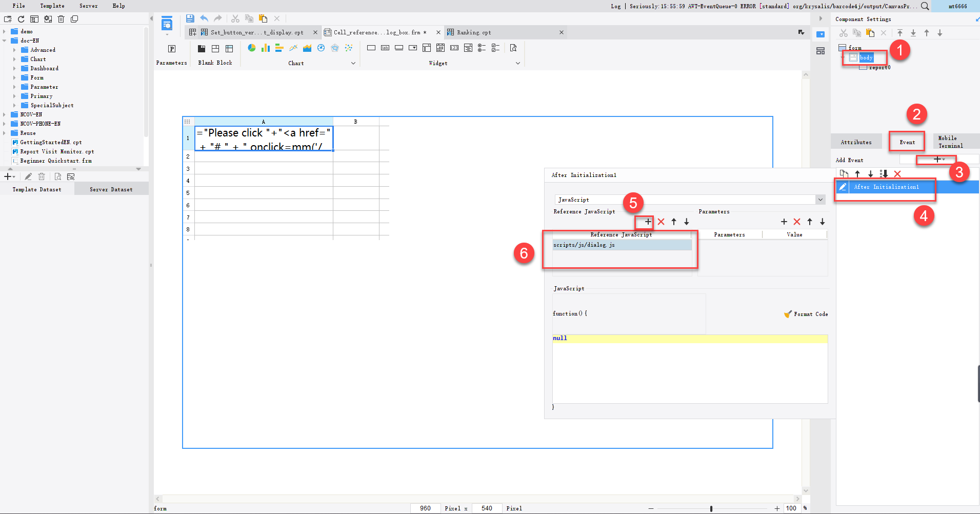The height and width of the screenshot is (514, 980).
Task: Open the Template menu
Action: tap(52, 6)
